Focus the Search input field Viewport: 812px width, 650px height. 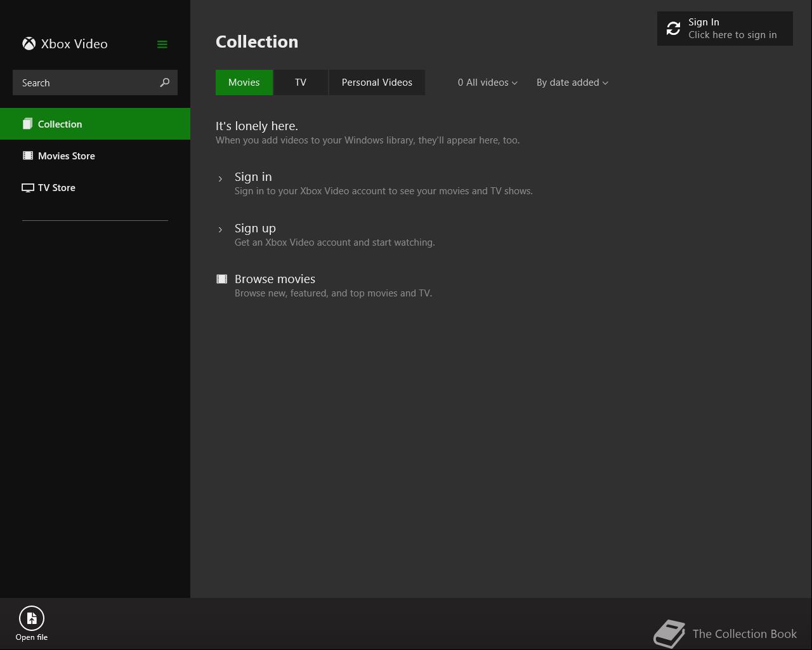point(95,83)
